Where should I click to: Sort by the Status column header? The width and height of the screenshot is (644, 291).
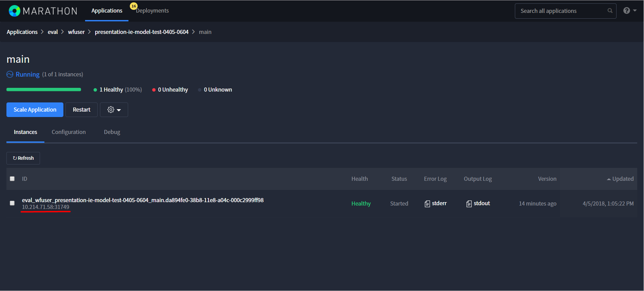pos(399,179)
